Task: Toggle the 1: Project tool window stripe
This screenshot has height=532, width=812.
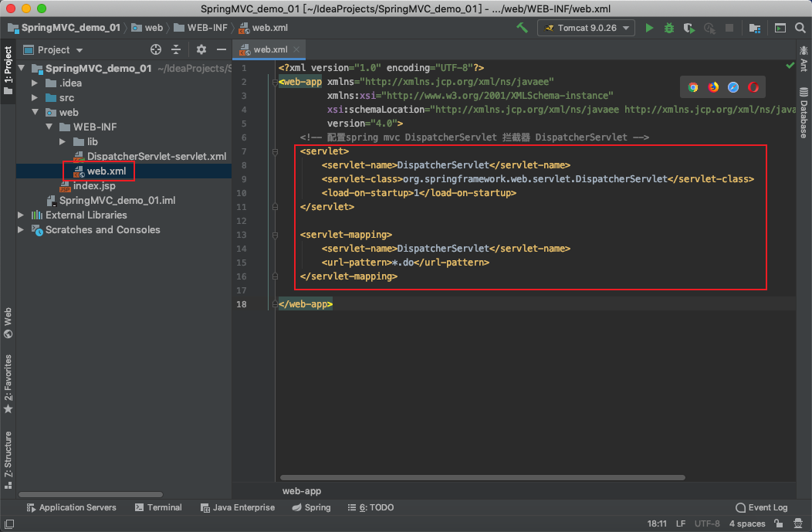Action: coord(8,70)
